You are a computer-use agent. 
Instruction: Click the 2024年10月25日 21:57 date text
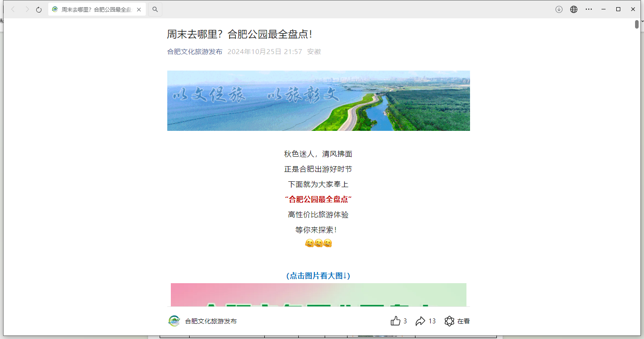click(x=265, y=52)
